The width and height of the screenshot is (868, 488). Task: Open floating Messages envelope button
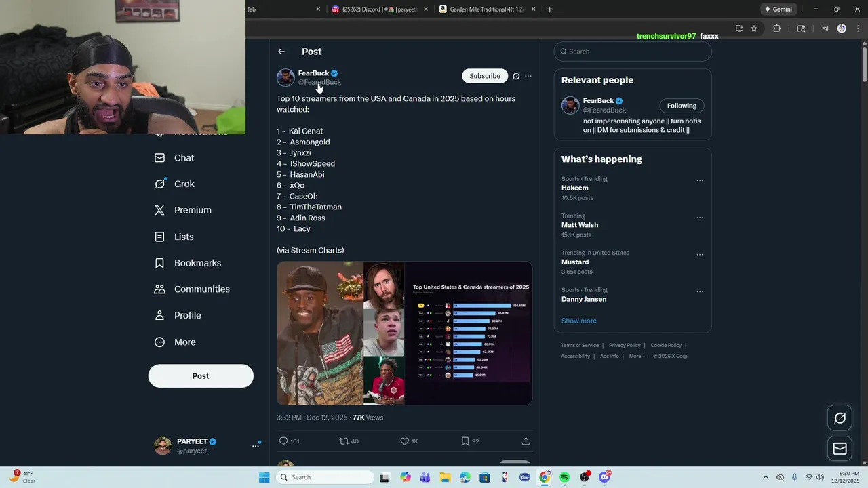click(840, 449)
